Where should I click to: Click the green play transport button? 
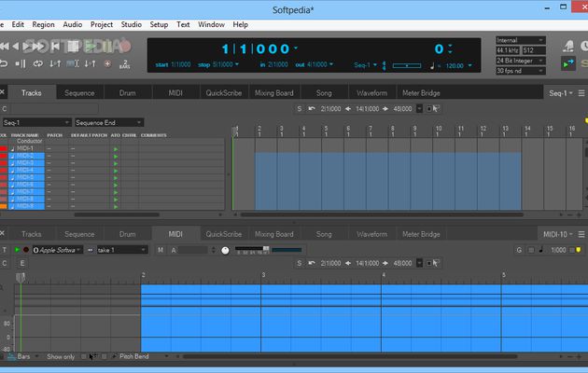[x=91, y=47]
